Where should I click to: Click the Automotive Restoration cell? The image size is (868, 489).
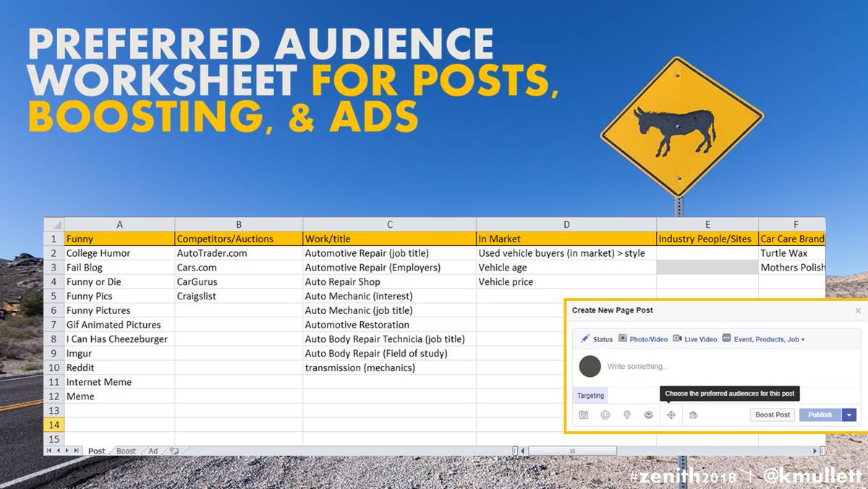click(x=389, y=325)
